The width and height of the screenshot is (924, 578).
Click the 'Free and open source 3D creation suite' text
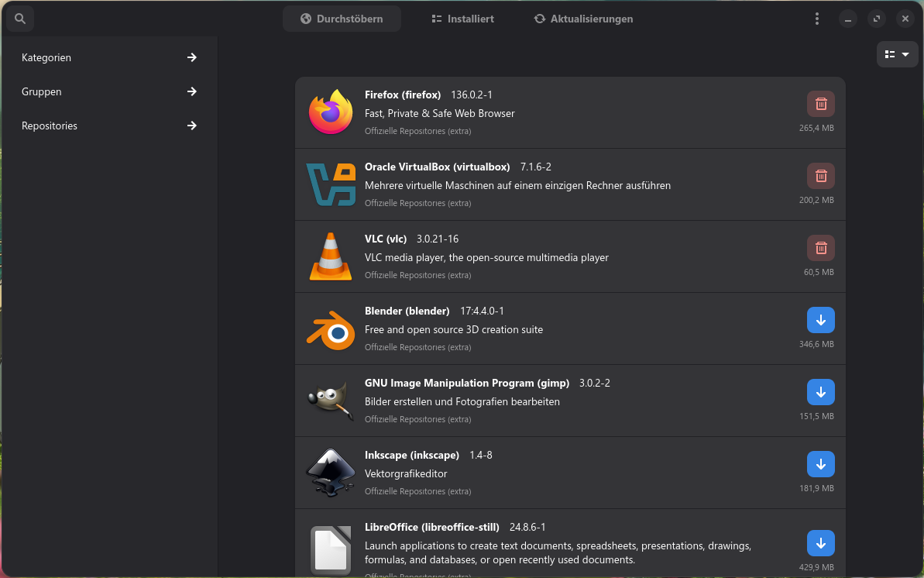point(454,330)
